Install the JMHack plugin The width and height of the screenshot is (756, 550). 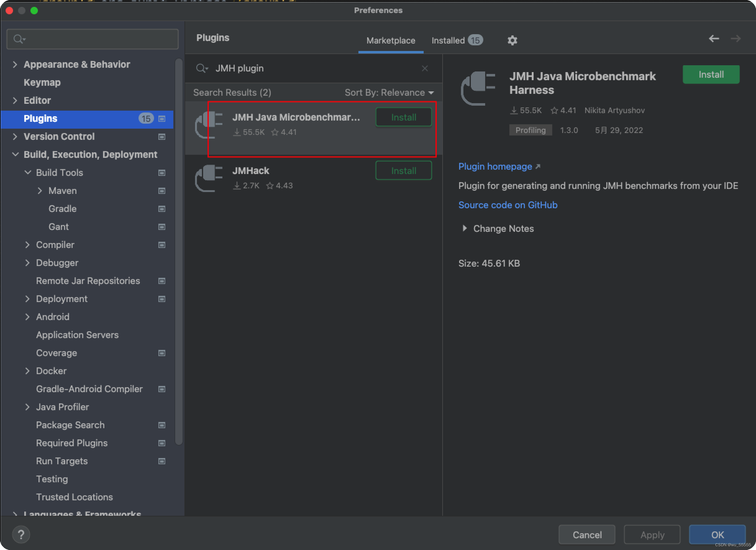click(403, 170)
